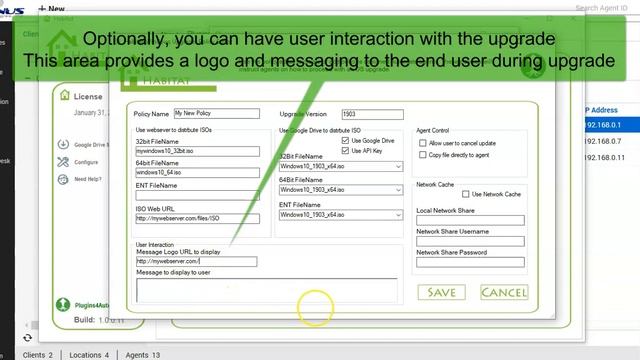Viewport: 640px width, 360px height.
Task: Click Locations 4 in status bar
Action: point(89,355)
